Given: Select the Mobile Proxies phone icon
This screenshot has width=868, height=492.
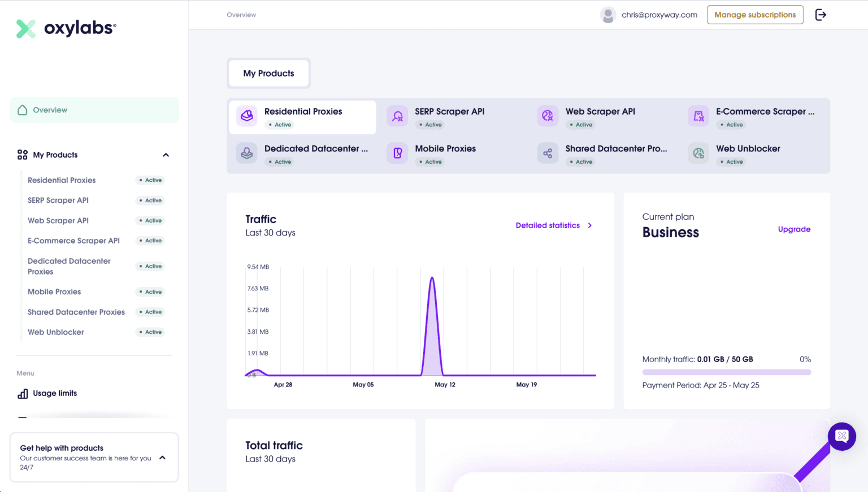Looking at the screenshot, I should pyautogui.click(x=397, y=153).
